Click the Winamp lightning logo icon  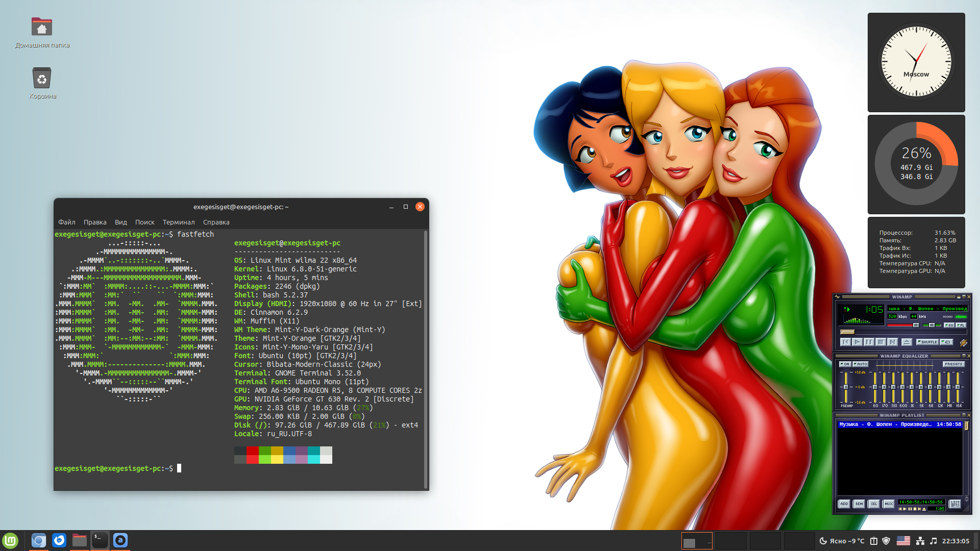(964, 342)
